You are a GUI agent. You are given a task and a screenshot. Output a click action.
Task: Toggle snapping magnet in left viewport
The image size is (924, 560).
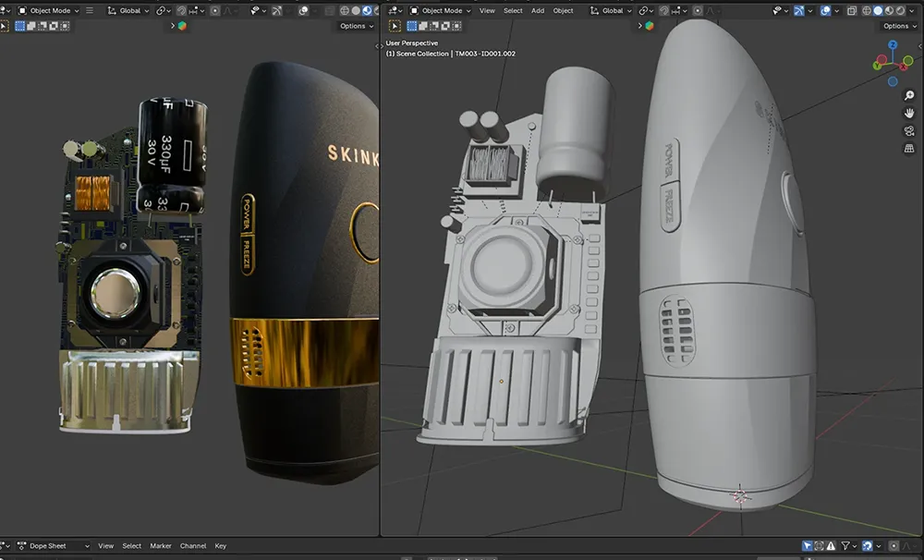(181, 10)
